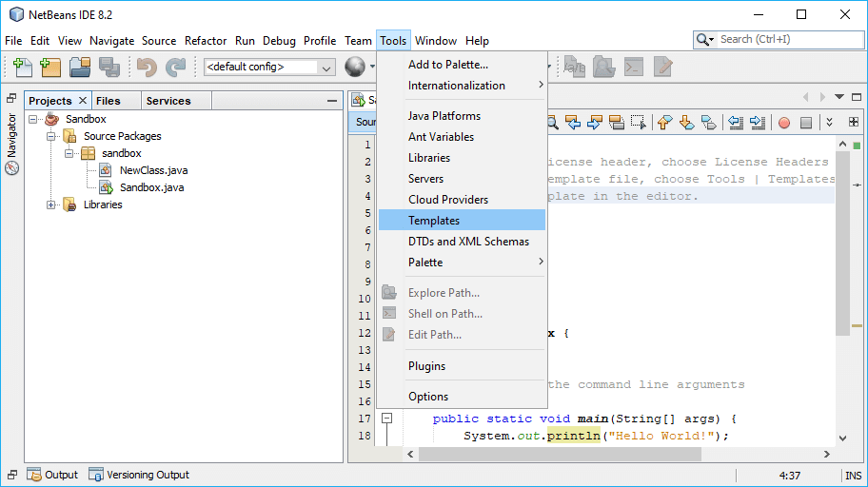Open NewClass.java in the project tree
Screen dimensions: 868x487
click(x=153, y=170)
